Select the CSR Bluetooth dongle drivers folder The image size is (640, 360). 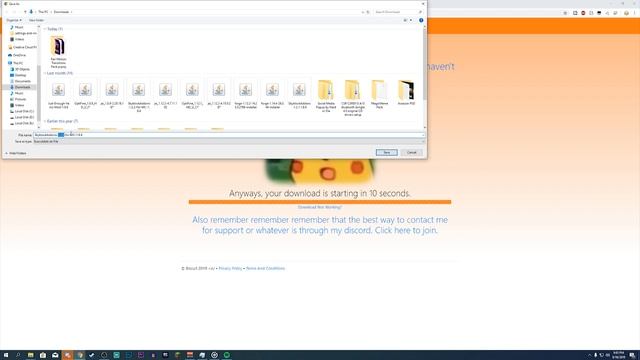[x=352, y=98]
